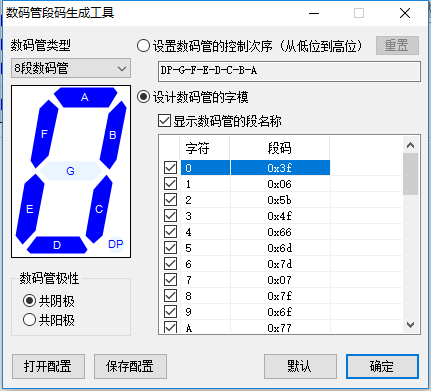The width and height of the screenshot is (431, 391).
Task: Select the segment code 0x6f cell
Action: 280,312
